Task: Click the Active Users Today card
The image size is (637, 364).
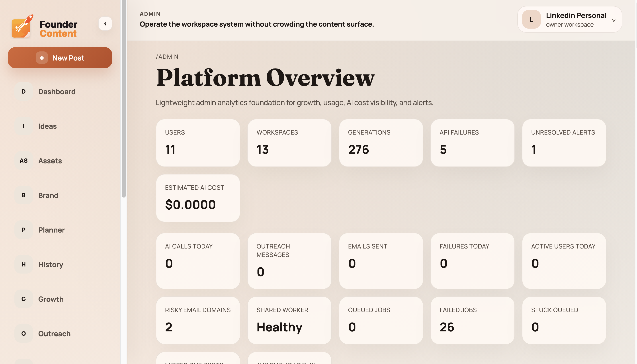Action: tap(564, 261)
